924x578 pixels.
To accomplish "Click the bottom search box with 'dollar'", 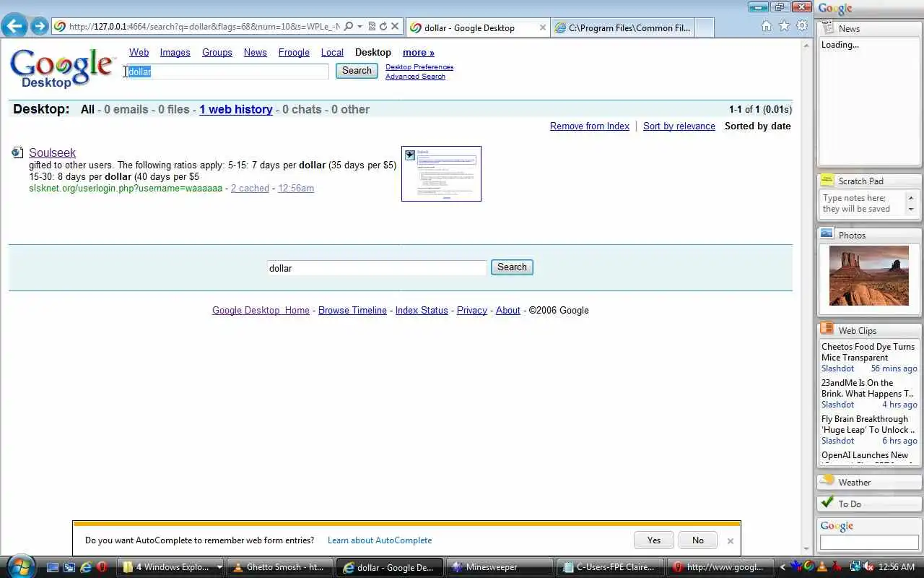I will click(376, 268).
